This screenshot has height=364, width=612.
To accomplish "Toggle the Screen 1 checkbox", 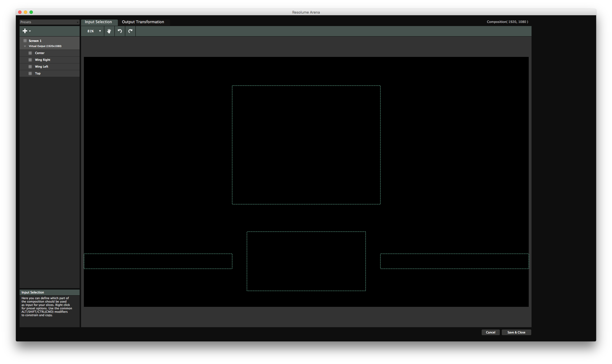I will point(25,41).
